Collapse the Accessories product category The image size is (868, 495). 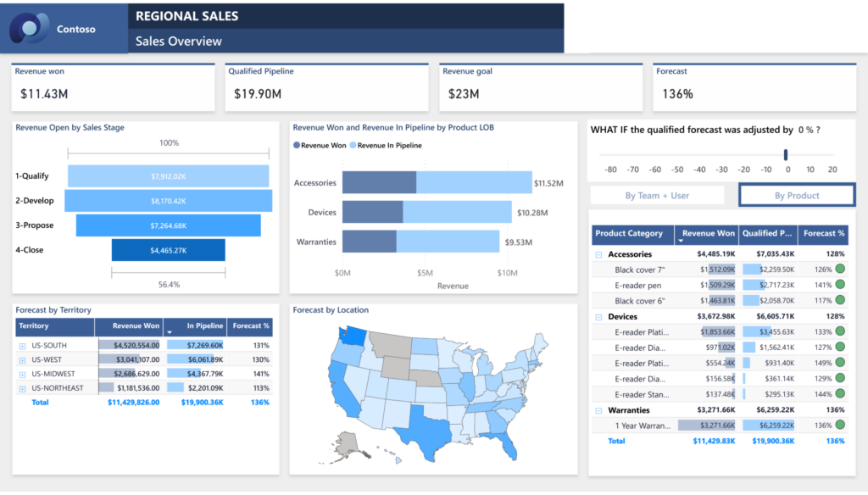click(x=598, y=254)
